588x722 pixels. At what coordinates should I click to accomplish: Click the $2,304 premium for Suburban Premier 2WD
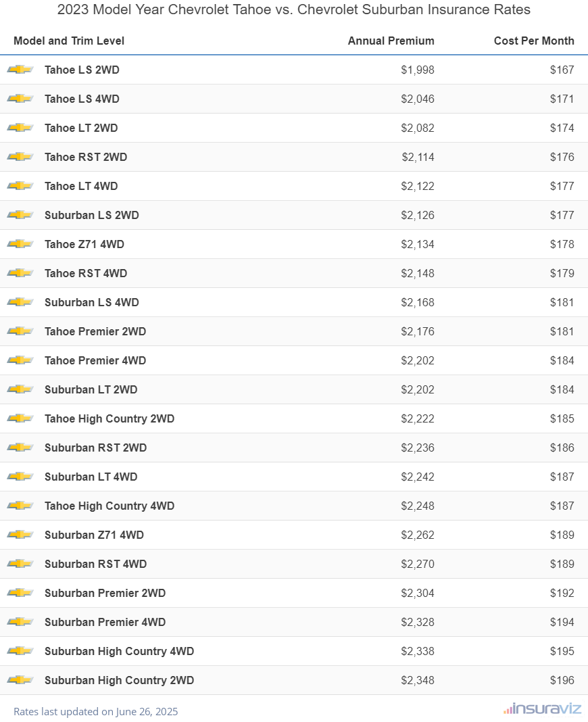[x=418, y=593]
